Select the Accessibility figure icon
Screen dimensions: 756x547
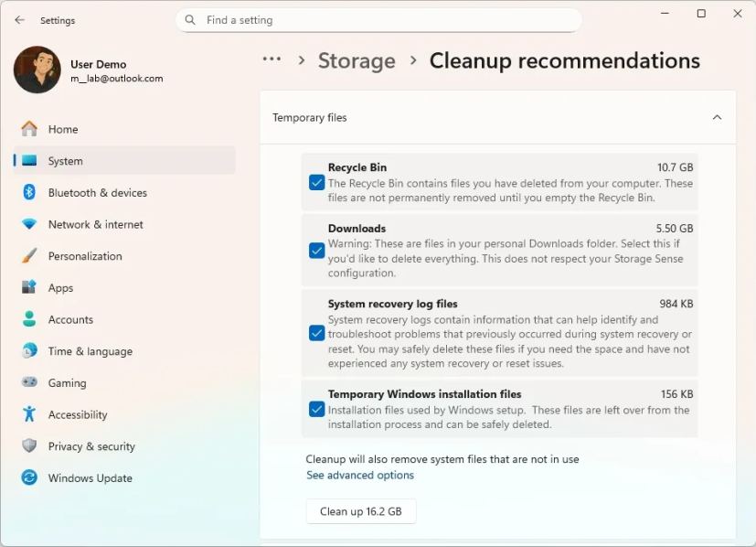click(29, 414)
